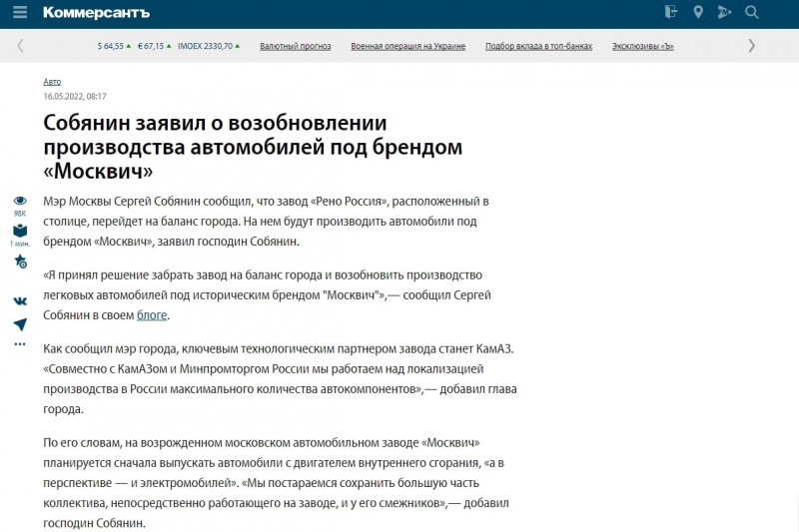
Task: Click paragraph starting Как сообщил мэр города
Action: point(280,378)
